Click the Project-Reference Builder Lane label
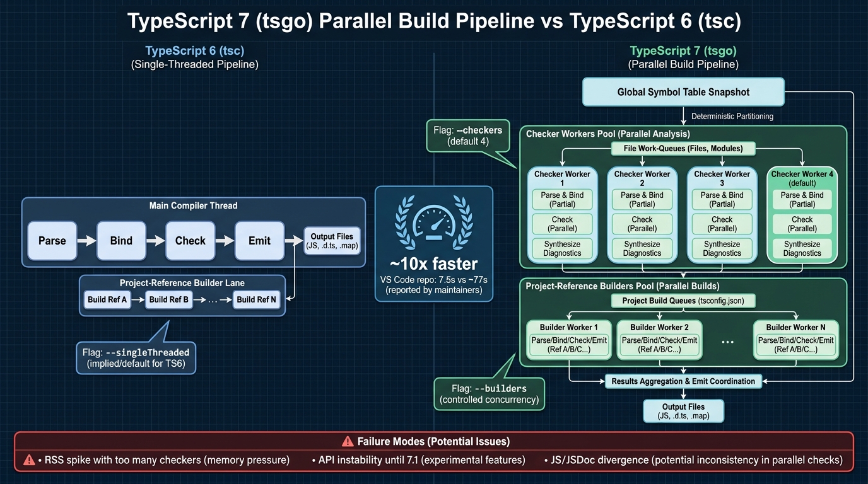This screenshot has width=868, height=484. click(x=182, y=283)
